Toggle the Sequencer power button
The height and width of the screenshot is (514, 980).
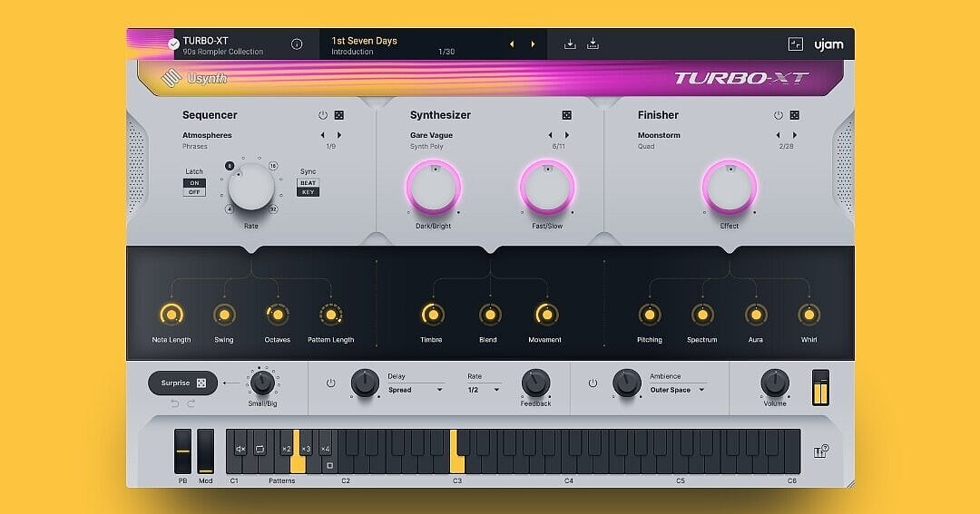coord(322,115)
